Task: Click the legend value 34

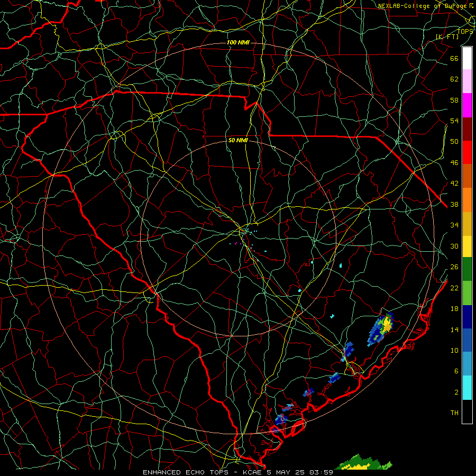Action: 454,225
